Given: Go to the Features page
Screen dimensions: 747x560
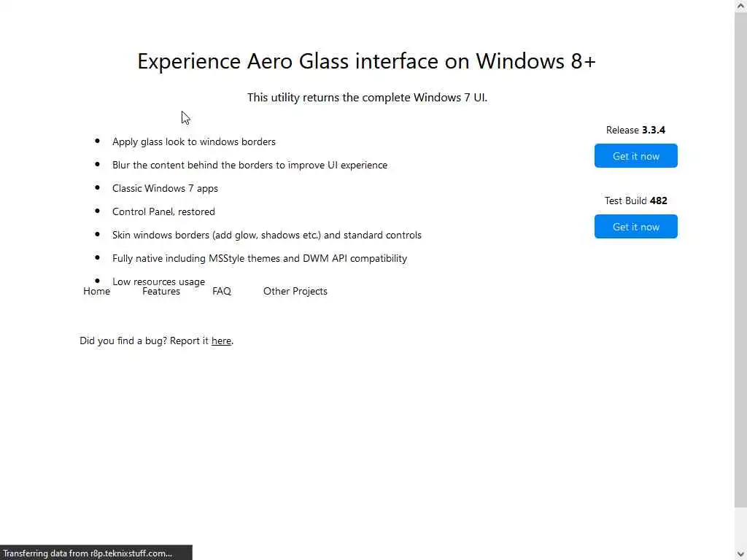Looking at the screenshot, I should 161,291.
